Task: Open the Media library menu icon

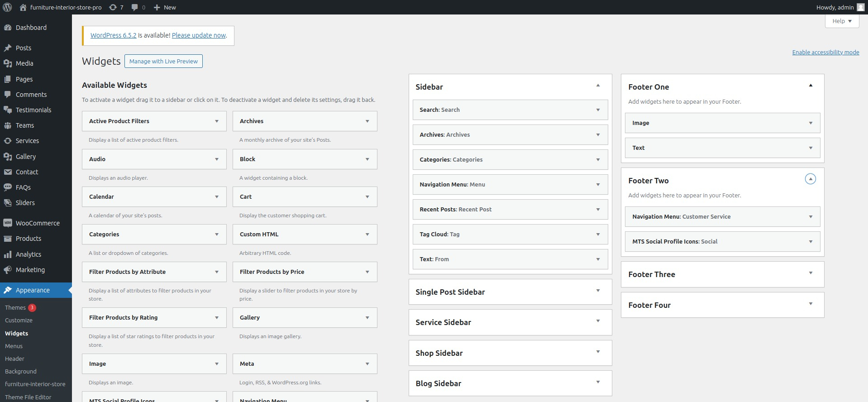Action: tap(7, 63)
